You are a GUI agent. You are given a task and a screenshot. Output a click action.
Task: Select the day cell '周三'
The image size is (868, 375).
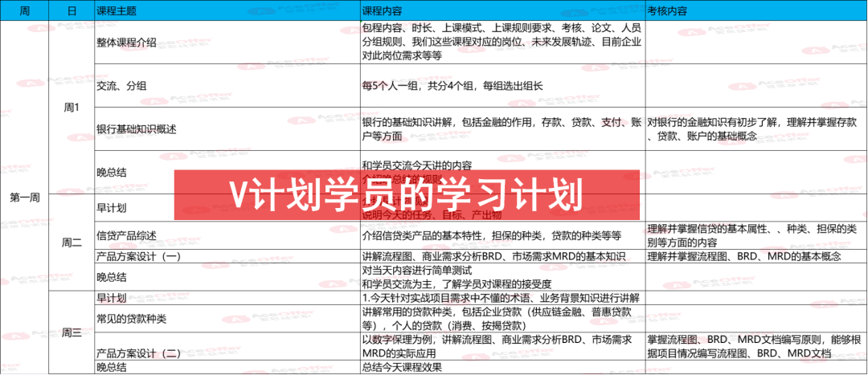(72, 332)
